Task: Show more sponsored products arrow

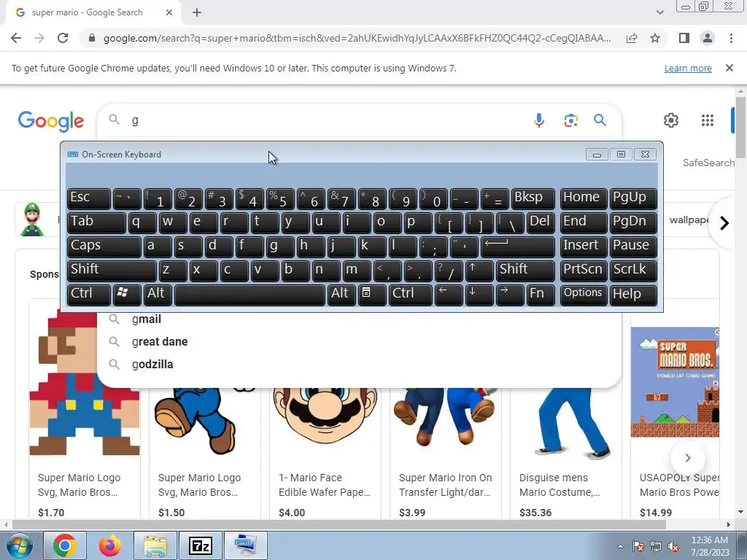Action: click(x=687, y=458)
